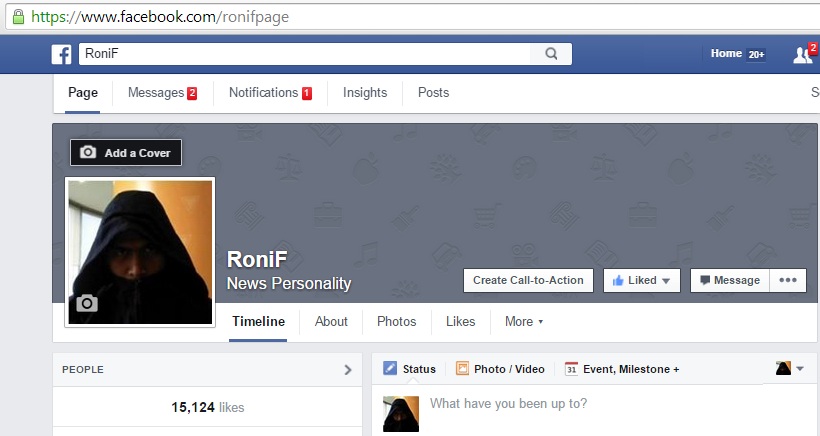Click the Add a Cover button

[126, 153]
